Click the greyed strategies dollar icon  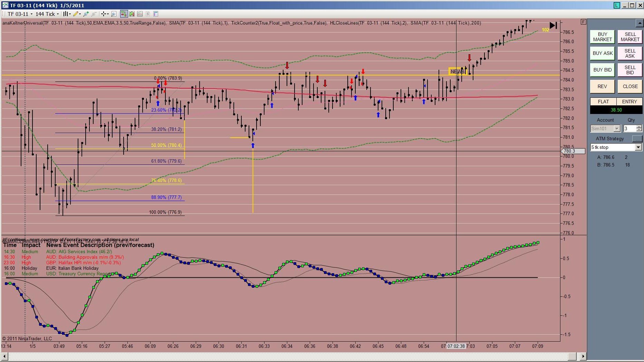(x=148, y=14)
